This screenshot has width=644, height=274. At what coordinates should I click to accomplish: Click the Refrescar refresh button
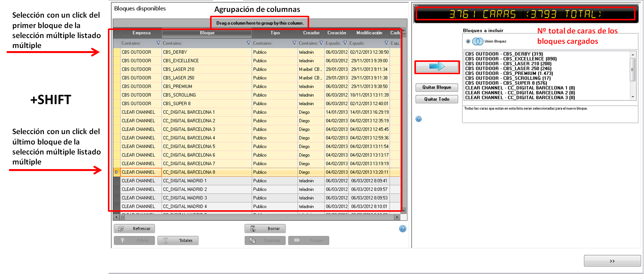point(134,229)
